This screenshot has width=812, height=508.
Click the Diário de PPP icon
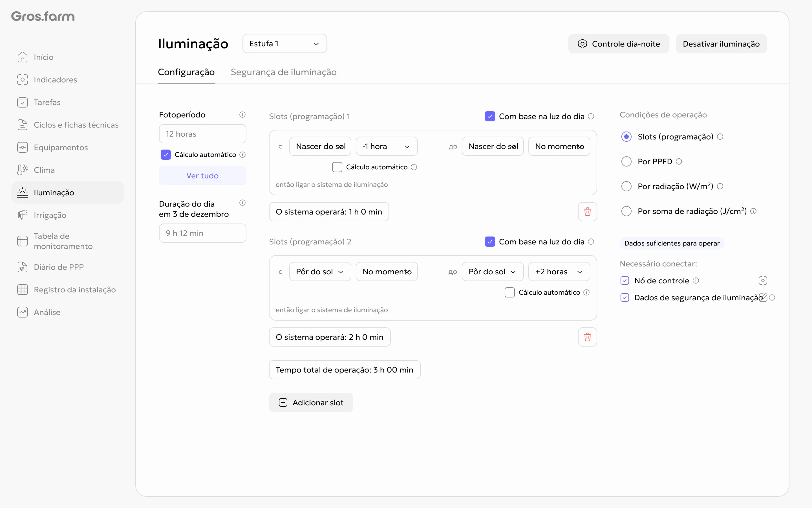(x=23, y=267)
